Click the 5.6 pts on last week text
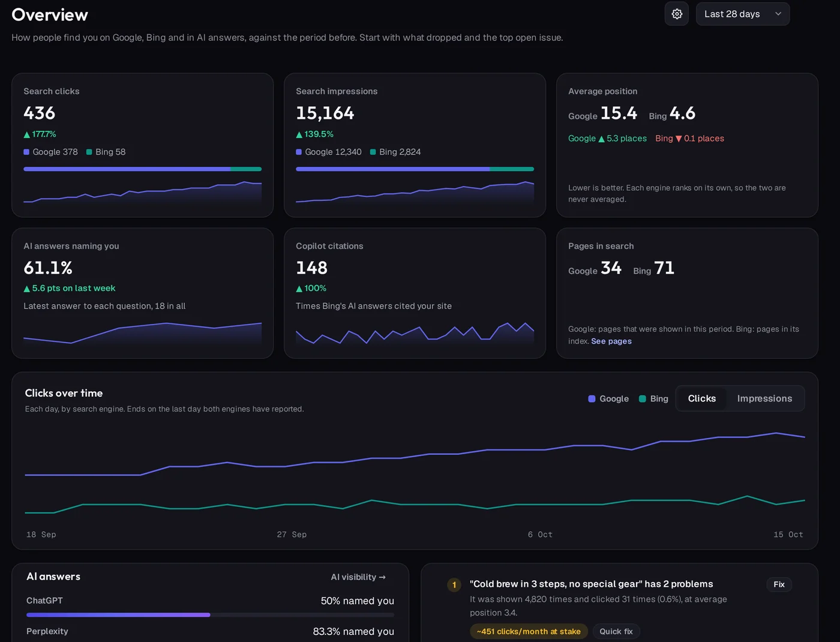The width and height of the screenshot is (840, 642). 70,289
